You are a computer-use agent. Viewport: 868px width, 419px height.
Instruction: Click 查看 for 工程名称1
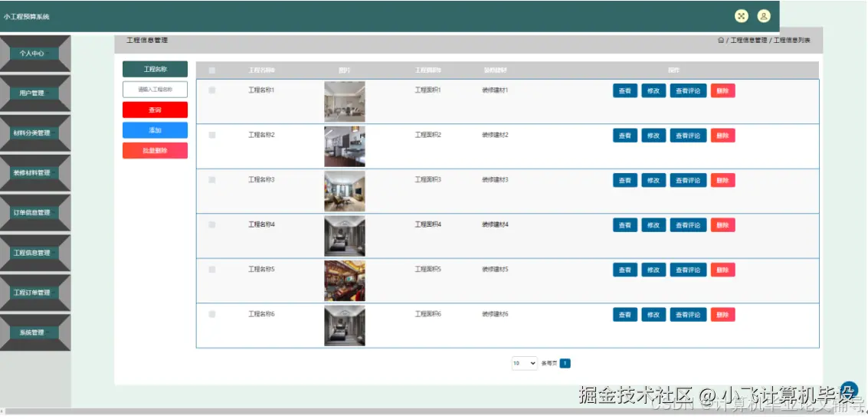[625, 91]
